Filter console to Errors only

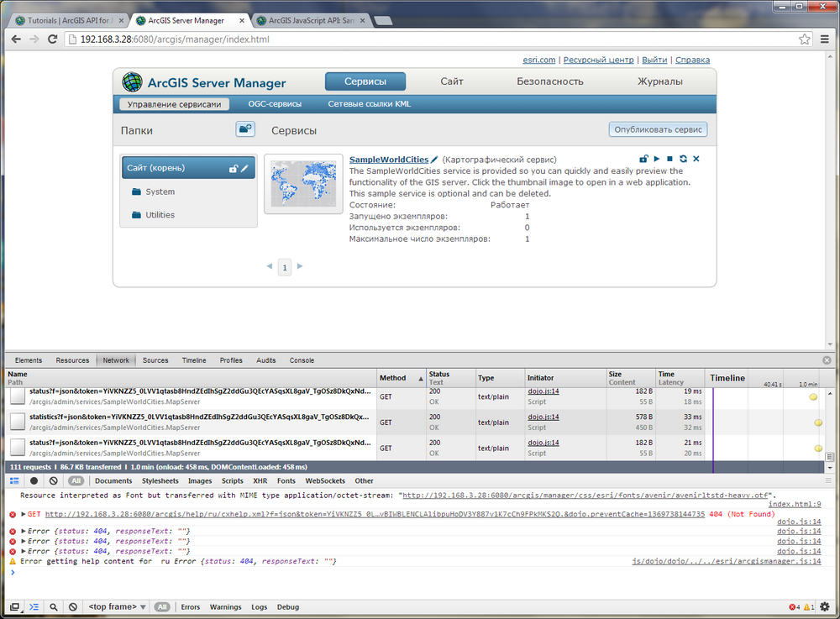tap(190, 607)
